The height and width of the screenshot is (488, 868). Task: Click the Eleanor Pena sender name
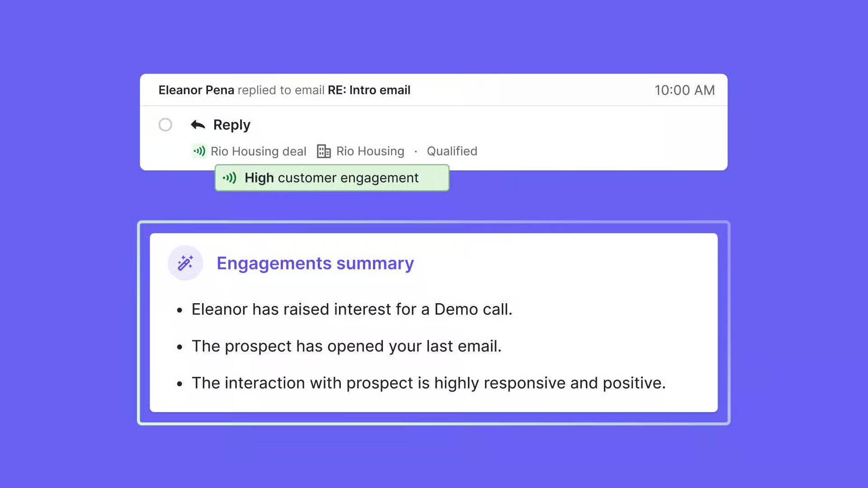point(196,90)
